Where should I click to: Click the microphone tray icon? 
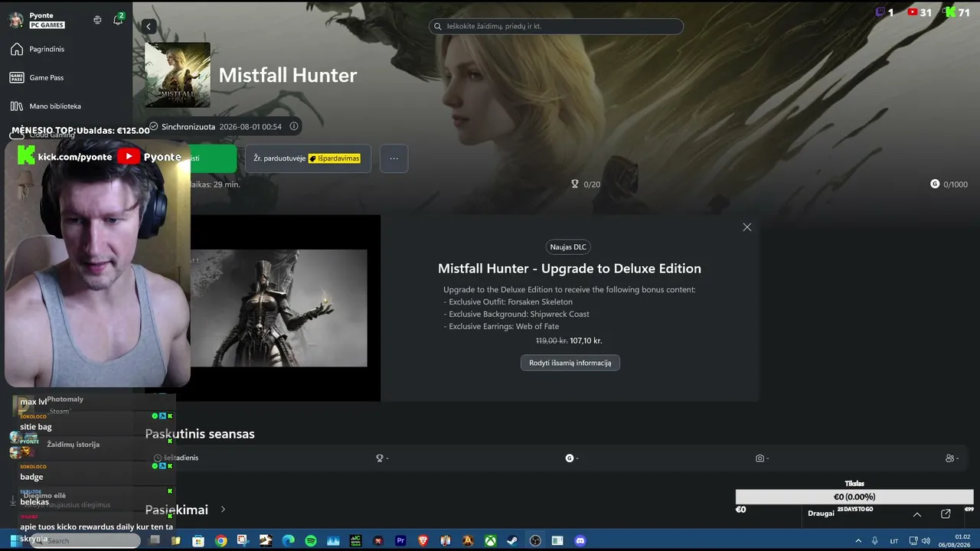(875, 541)
